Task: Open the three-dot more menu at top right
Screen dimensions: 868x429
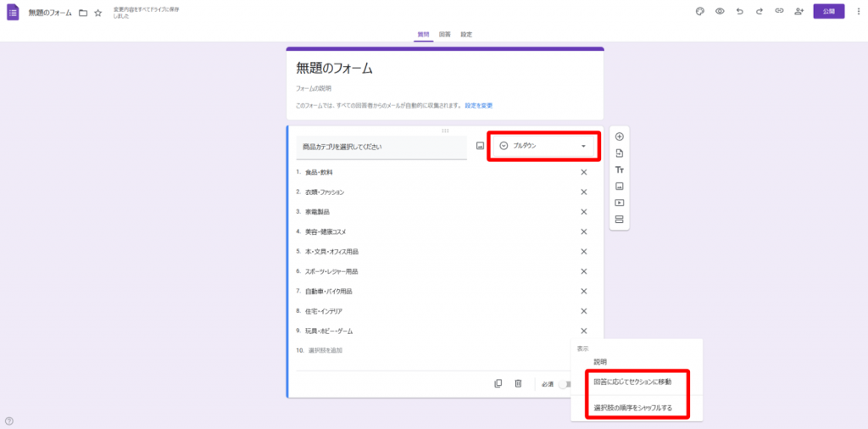Action: click(x=859, y=12)
